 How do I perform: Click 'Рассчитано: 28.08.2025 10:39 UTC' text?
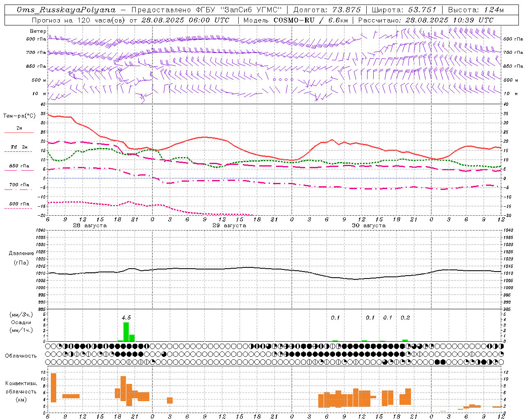point(426,20)
